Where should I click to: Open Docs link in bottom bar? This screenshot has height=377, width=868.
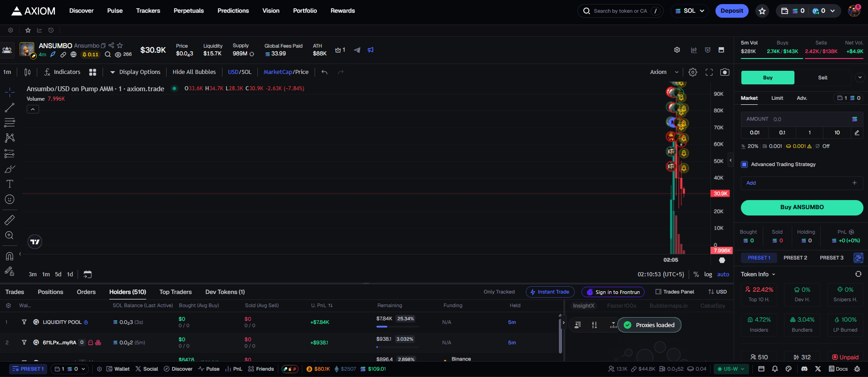[x=838, y=369]
